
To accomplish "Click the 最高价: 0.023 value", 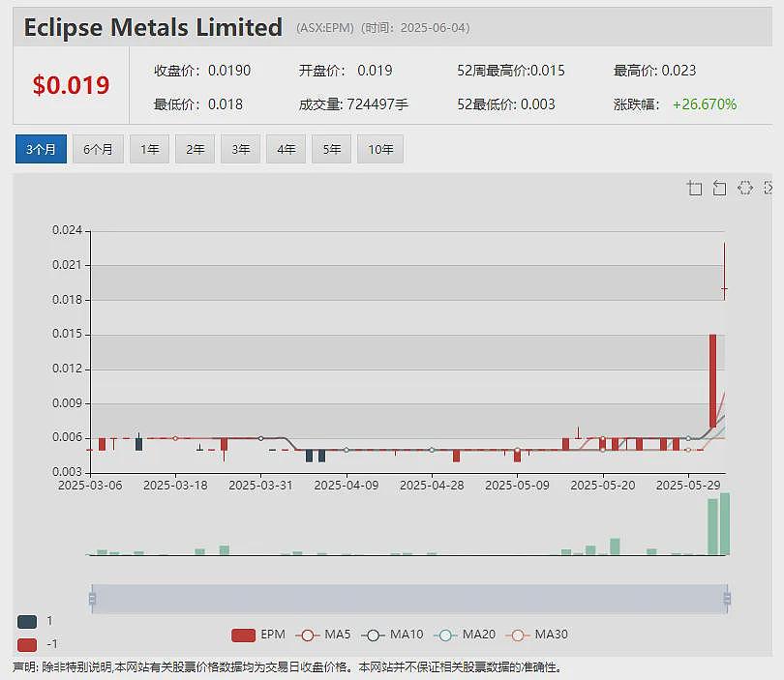I will point(654,71).
